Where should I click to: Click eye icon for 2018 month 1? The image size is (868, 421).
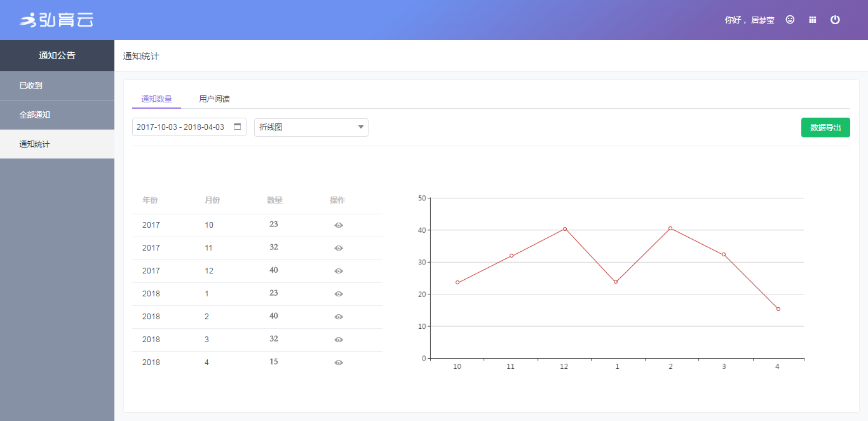point(339,294)
